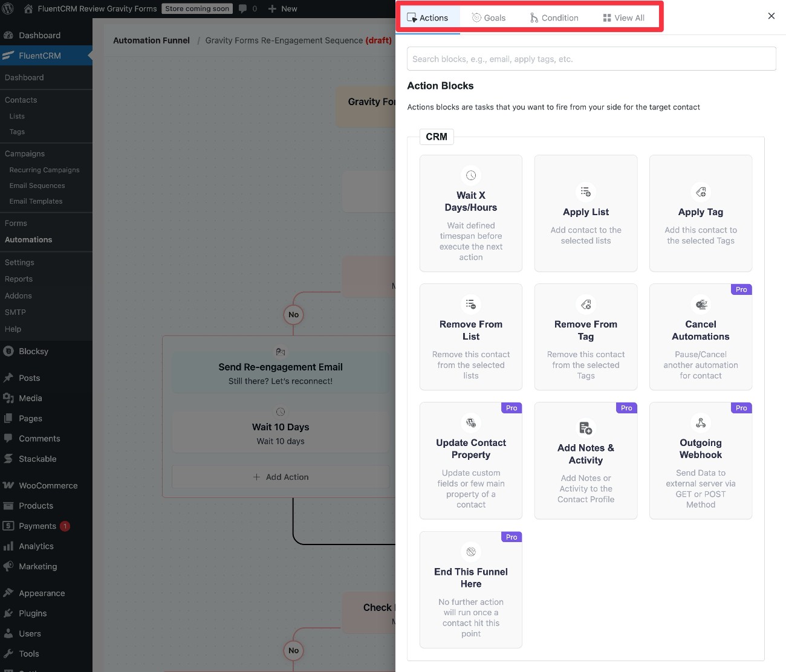The image size is (786, 672).
Task: Click the 'Send Data to external server' description
Action: coord(701,489)
